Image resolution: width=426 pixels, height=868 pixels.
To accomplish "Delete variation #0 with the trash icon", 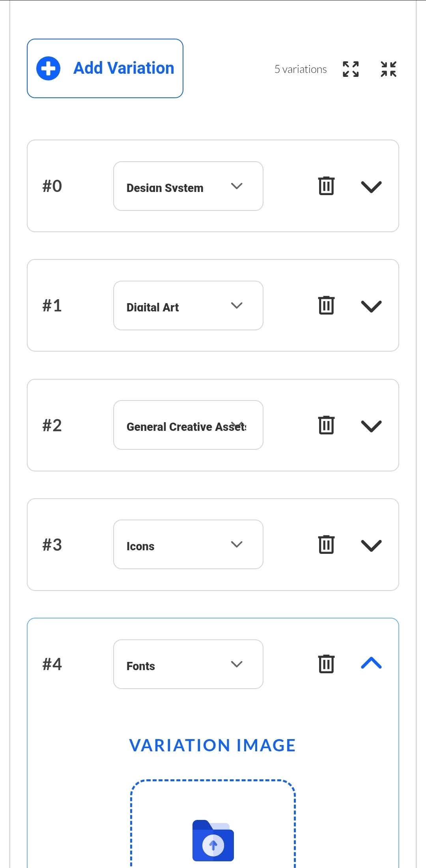I will pyautogui.click(x=326, y=186).
